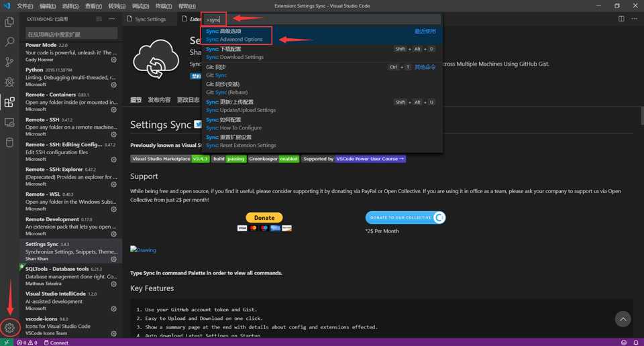Select Remote - SSH: Editing Config extension row

(x=71, y=152)
